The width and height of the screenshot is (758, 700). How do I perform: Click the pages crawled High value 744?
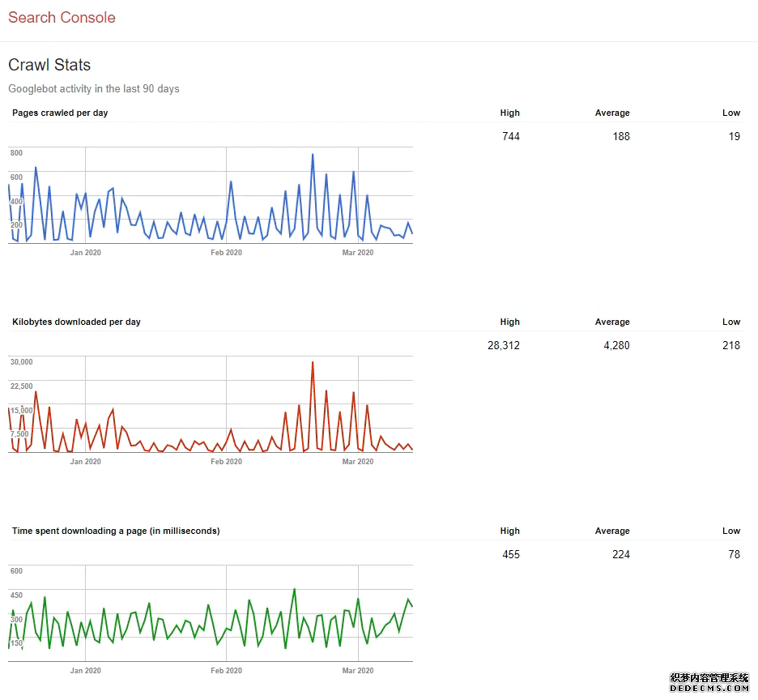pos(510,136)
